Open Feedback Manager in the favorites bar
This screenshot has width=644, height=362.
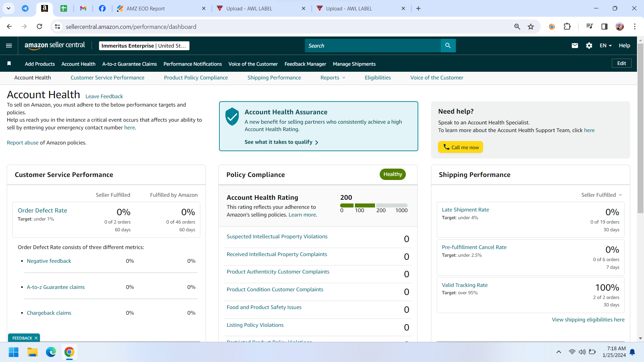pyautogui.click(x=305, y=64)
